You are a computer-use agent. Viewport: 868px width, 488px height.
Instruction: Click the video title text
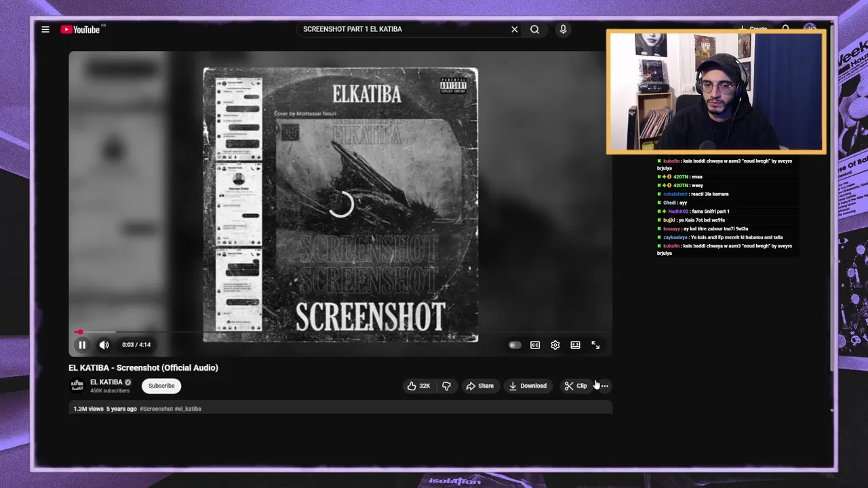(x=143, y=367)
